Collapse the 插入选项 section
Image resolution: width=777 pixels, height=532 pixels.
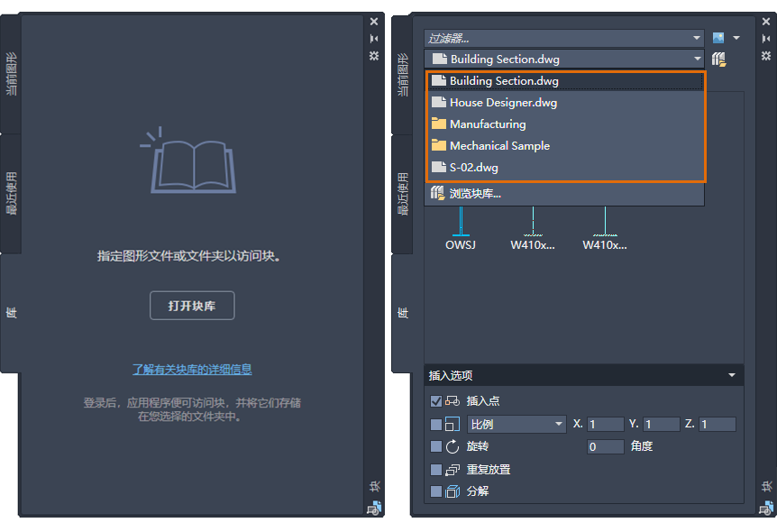pyautogui.click(x=732, y=375)
